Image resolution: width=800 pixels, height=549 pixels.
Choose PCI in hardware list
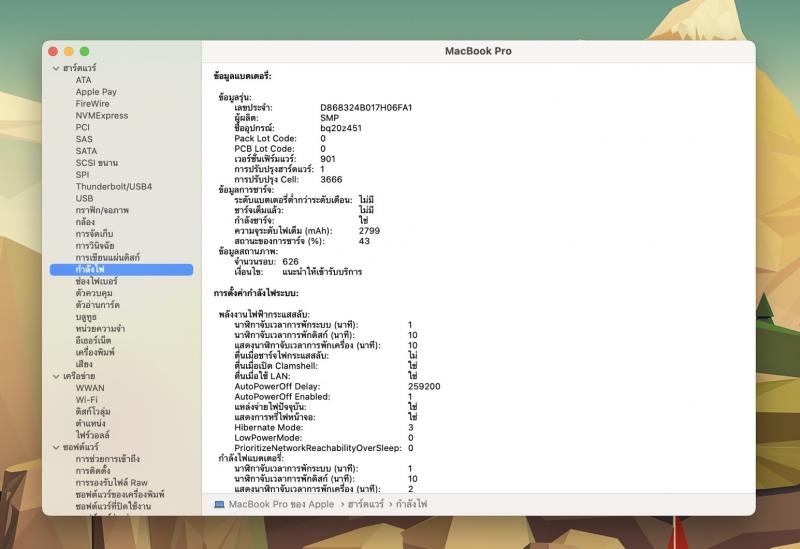coord(82,127)
